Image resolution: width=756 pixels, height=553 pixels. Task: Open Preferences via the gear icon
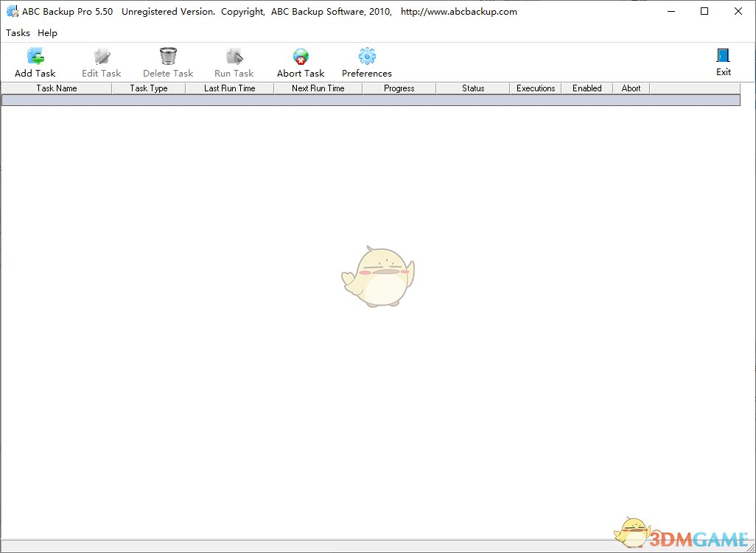tap(366, 55)
